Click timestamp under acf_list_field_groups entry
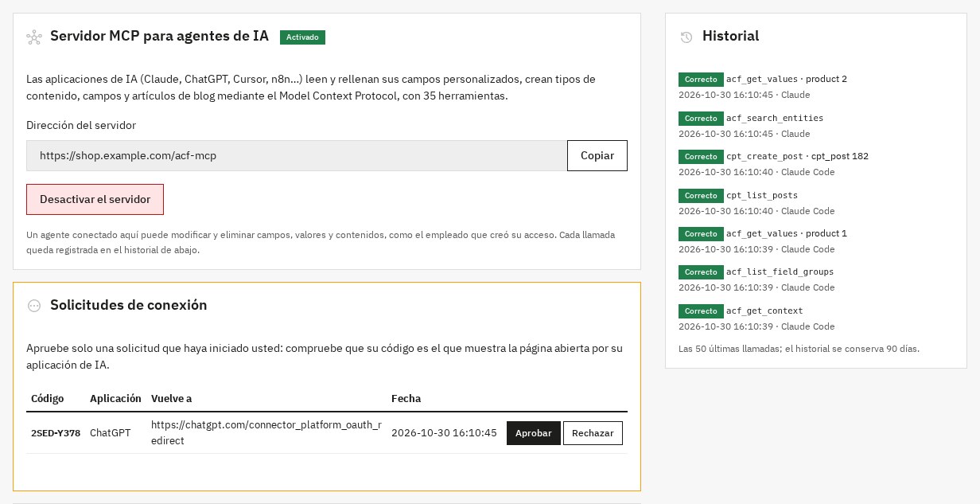 coord(756,287)
